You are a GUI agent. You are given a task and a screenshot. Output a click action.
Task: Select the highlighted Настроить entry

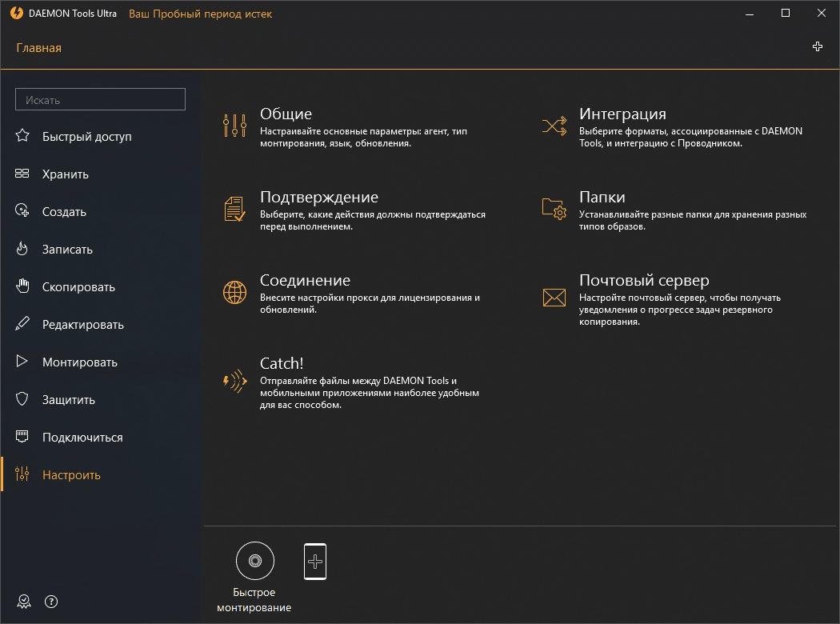click(71, 475)
